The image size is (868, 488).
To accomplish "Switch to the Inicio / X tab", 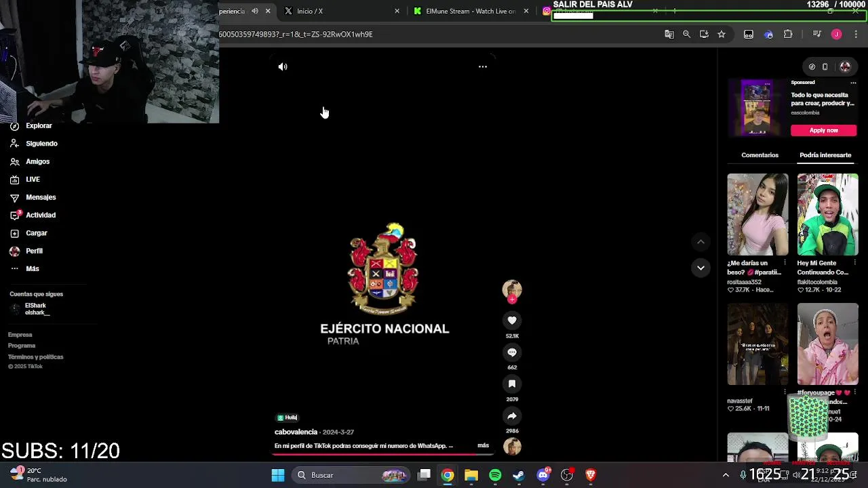I will [x=337, y=11].
